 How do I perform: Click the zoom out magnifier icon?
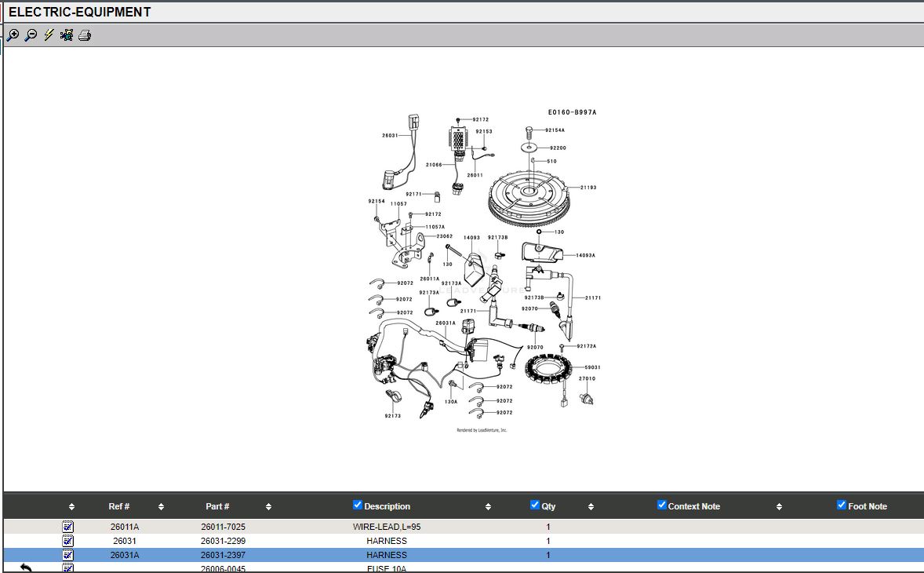point(31,35)
